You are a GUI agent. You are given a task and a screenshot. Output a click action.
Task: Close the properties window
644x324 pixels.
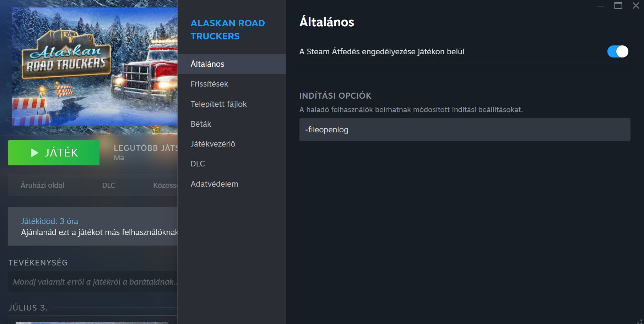pos(636,6)
